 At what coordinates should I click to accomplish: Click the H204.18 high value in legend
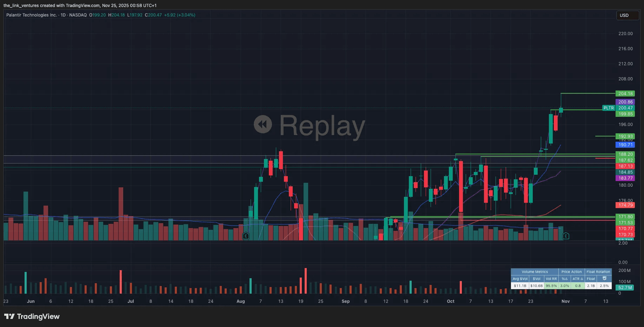[117, 15]
